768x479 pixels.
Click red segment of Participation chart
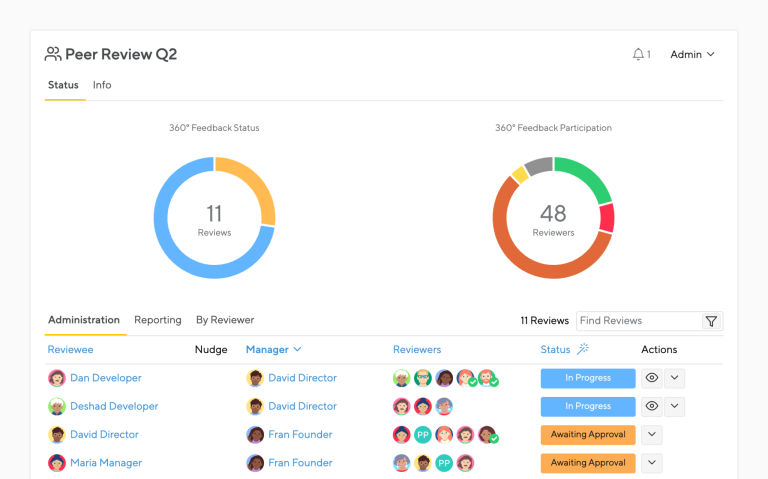(607, 218)
